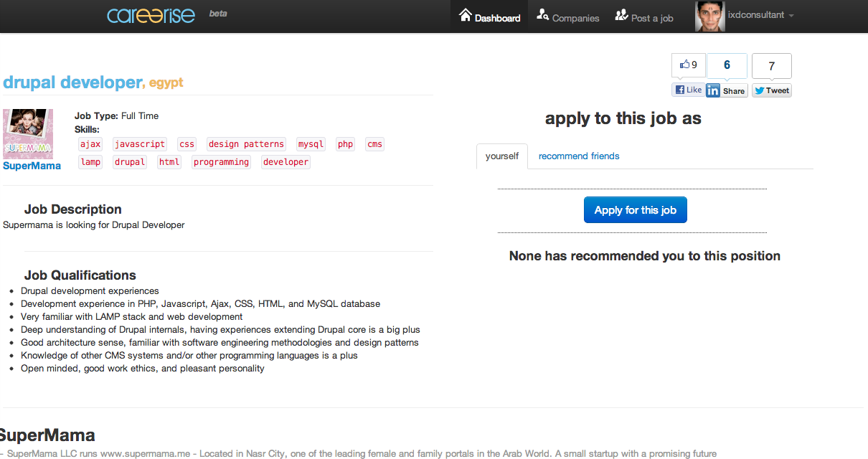Click the LinkedIn Share button
Viewport: 868px width, 459px height.
point(726,90)
